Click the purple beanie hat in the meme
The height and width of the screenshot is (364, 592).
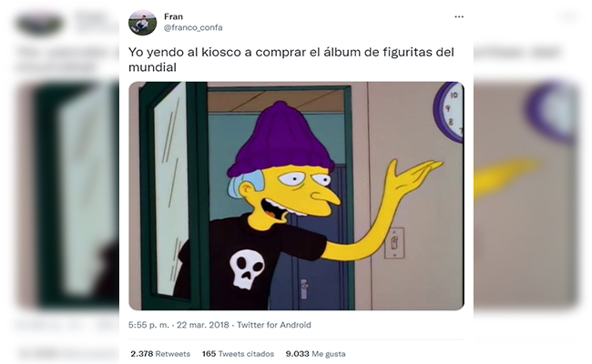(281, 140)
